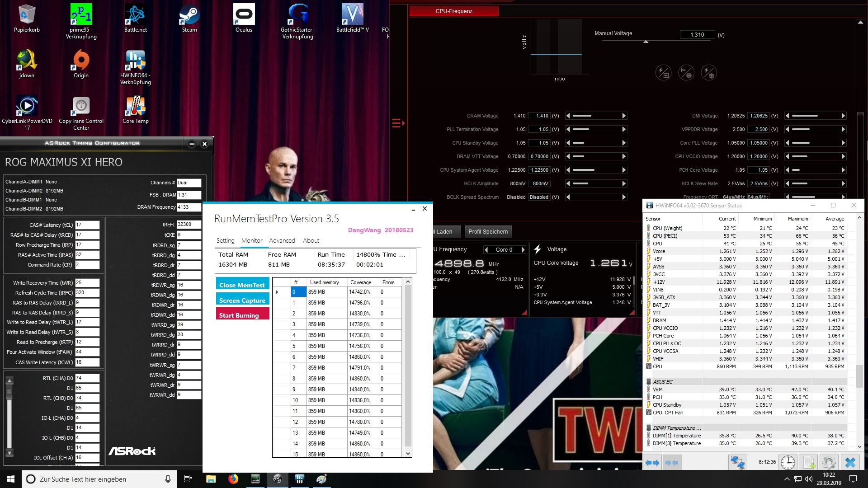
Task: Click the CPU System Agent Voltage slider
Action: [x=596, y=170]
